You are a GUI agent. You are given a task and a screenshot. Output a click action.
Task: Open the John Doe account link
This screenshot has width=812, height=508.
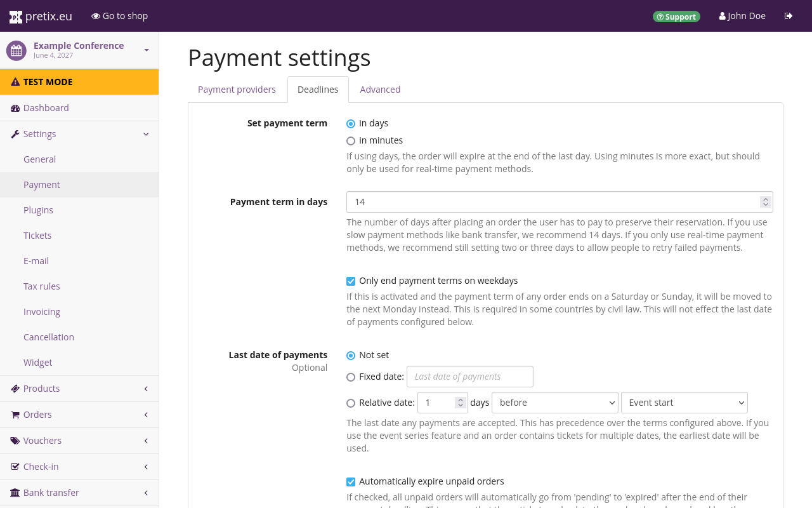[742, 16]
